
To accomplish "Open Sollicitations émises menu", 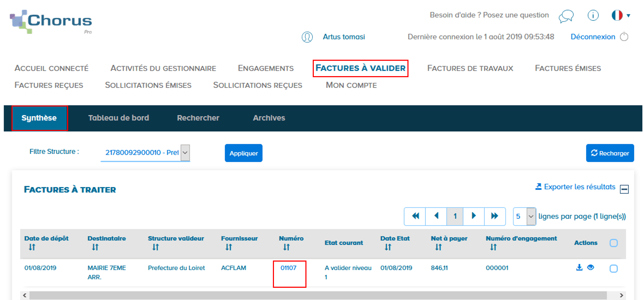I will click(x=148, y=85).
